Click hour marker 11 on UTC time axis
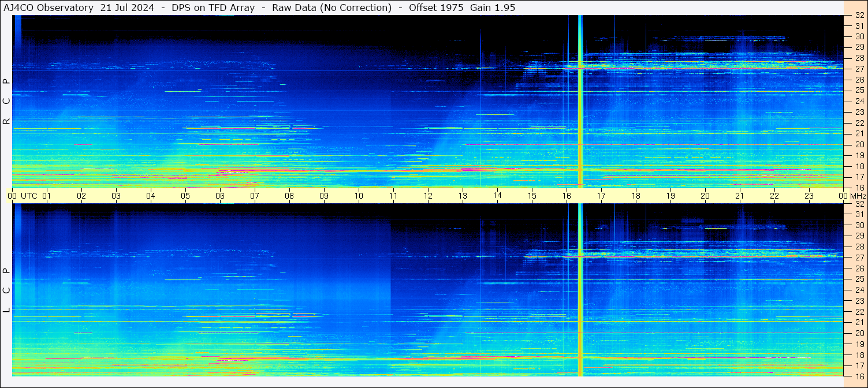 click(x=393, y=196)
